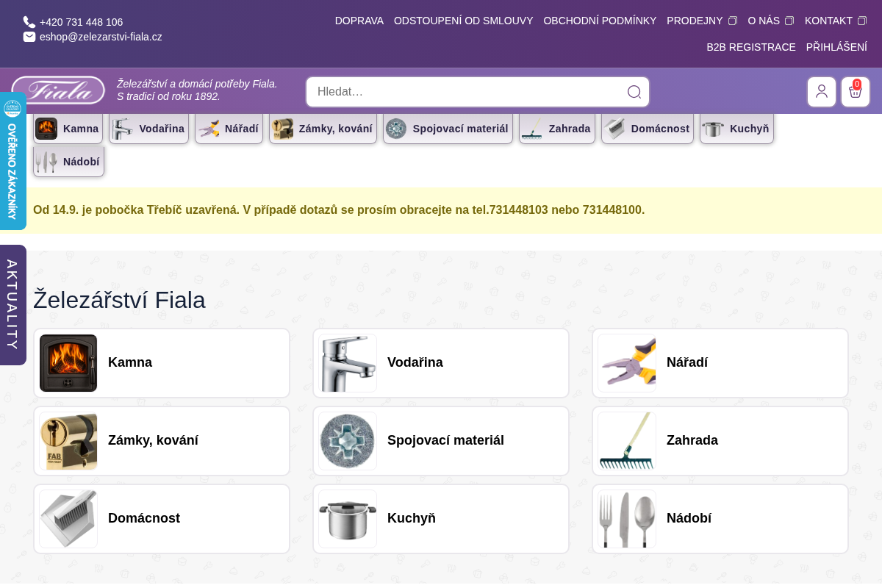
Task: Open Obchodní podmínky link
Action: [600, 21]
